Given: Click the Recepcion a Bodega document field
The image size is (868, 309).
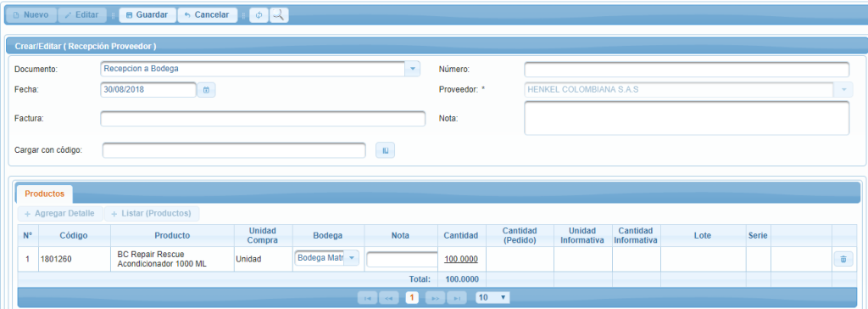Looking at the screenshot, I should pos(253,69).
